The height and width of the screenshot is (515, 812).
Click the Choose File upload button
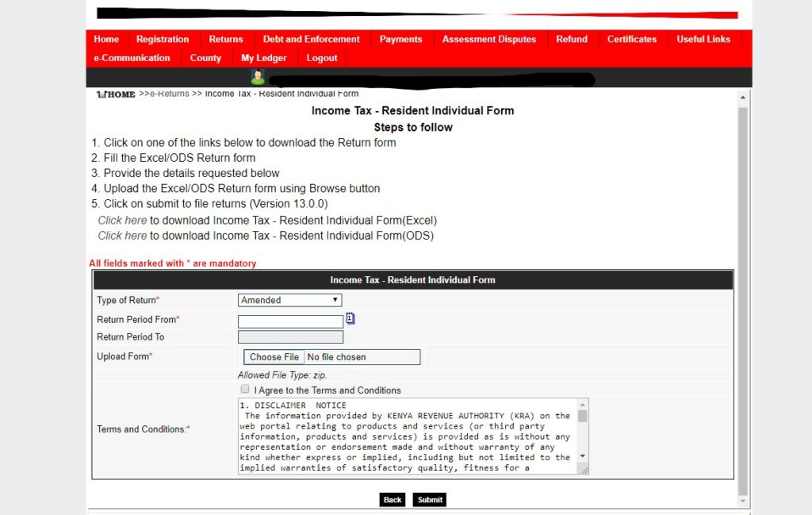pos(274,357)
